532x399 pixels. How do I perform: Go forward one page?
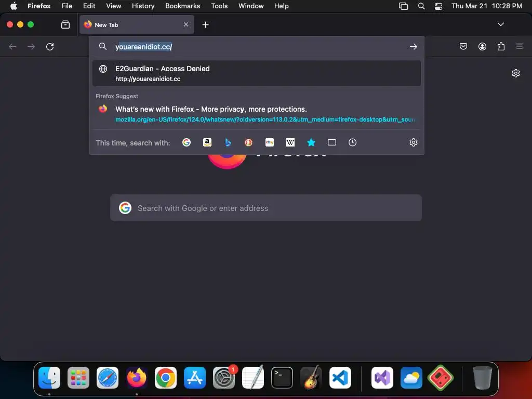31,46
